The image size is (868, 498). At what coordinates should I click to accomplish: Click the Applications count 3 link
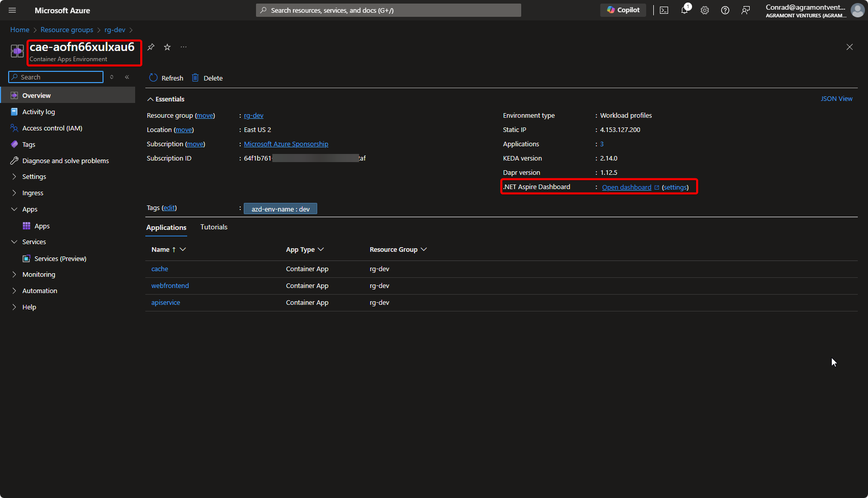click(602, 144)
